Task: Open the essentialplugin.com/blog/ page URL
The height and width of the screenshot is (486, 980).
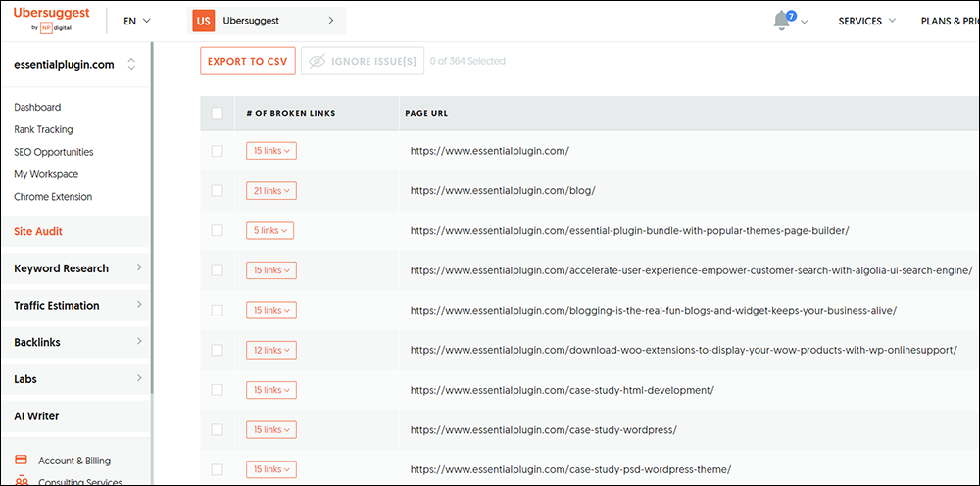Action: point(502,191)
